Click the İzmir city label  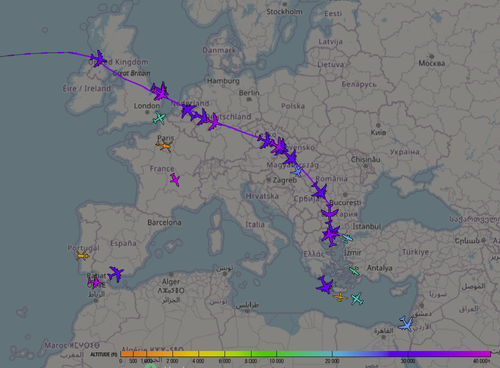[x=353, y=253]
